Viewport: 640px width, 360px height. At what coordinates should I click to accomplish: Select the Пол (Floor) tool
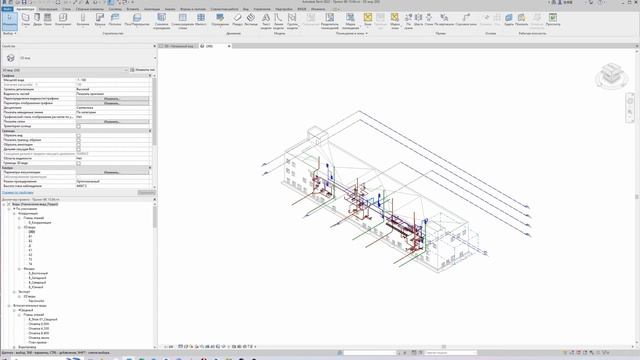point(137,20)
